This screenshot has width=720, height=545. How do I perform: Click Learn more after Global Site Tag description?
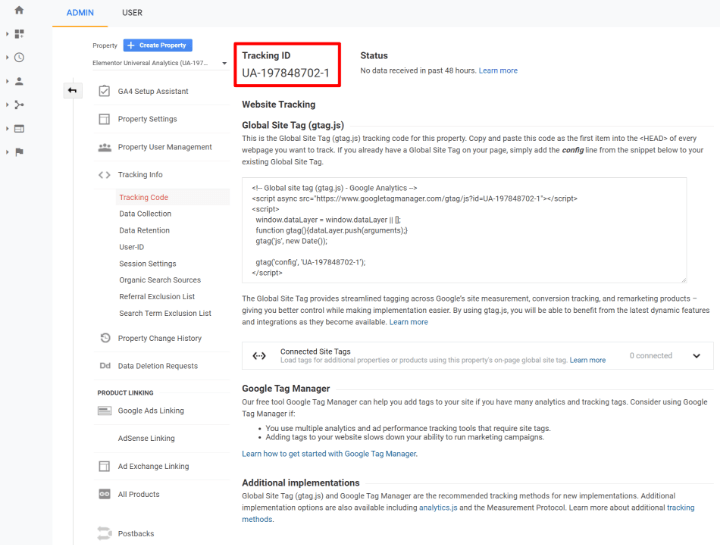[x=408, y=322]
